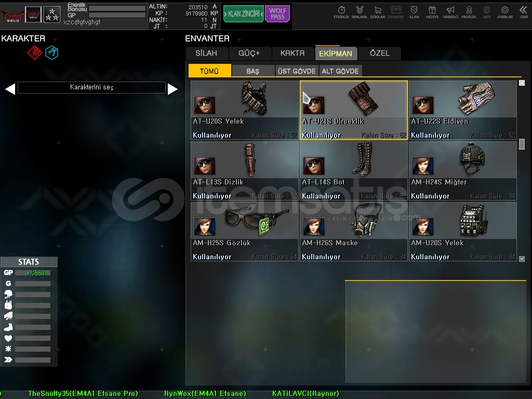This screenshot has height=399, width=532.
Task: Select the AT-U21S Dirseklik item
Action: (353, 110)
